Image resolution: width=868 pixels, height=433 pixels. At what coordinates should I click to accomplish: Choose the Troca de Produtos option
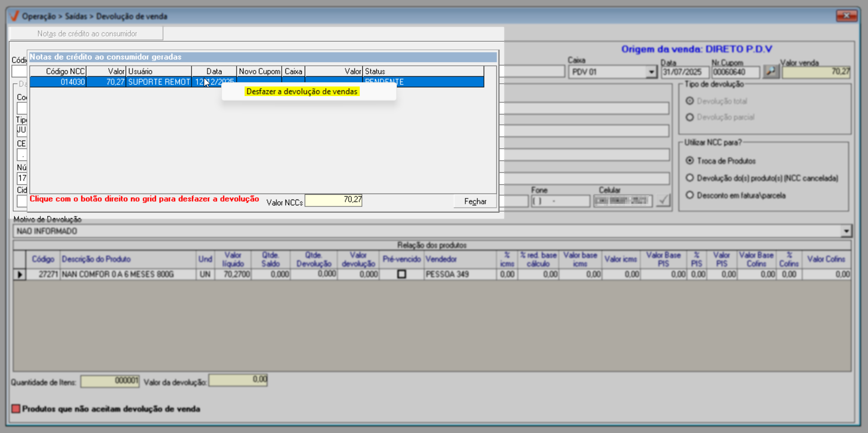[690, 160]
